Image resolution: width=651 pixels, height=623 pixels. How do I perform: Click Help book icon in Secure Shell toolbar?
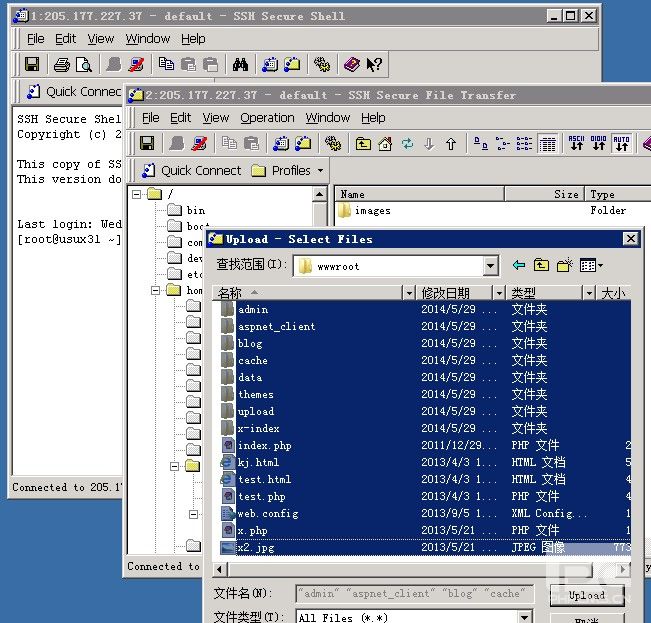coord(352,64)
